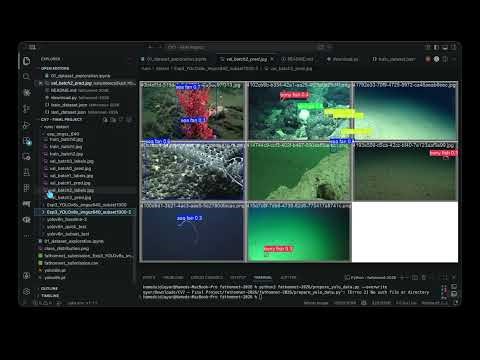Go back using the title bar arrow
Image resolution: width=480 pixels, height=360 pixels.
coord(150,47)
